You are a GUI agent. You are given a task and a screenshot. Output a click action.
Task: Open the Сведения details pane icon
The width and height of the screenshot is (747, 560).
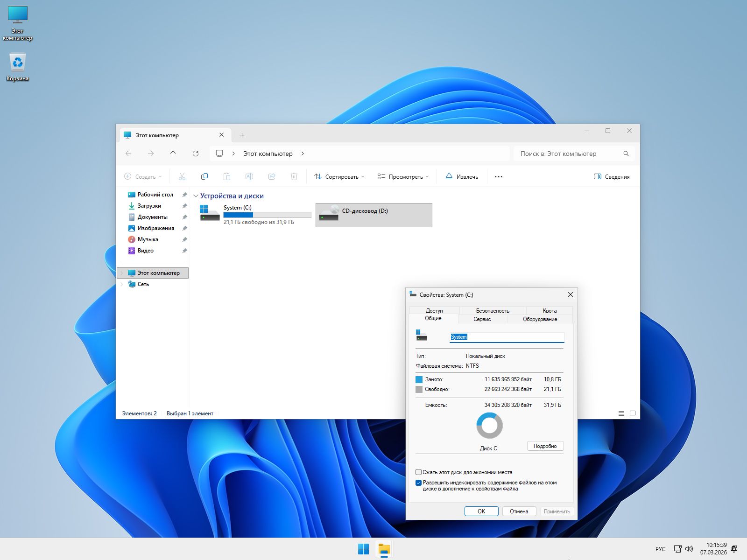[x=611, y=176]
